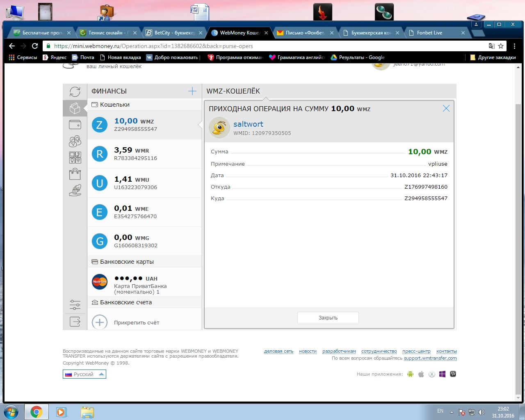Open Chrome three-dot menu
Viewport: 525px width, 420px height.
tap(514, 46)
